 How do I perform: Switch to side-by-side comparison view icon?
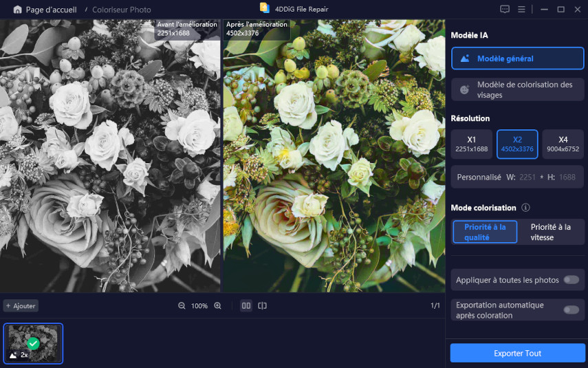click(246, 305)
